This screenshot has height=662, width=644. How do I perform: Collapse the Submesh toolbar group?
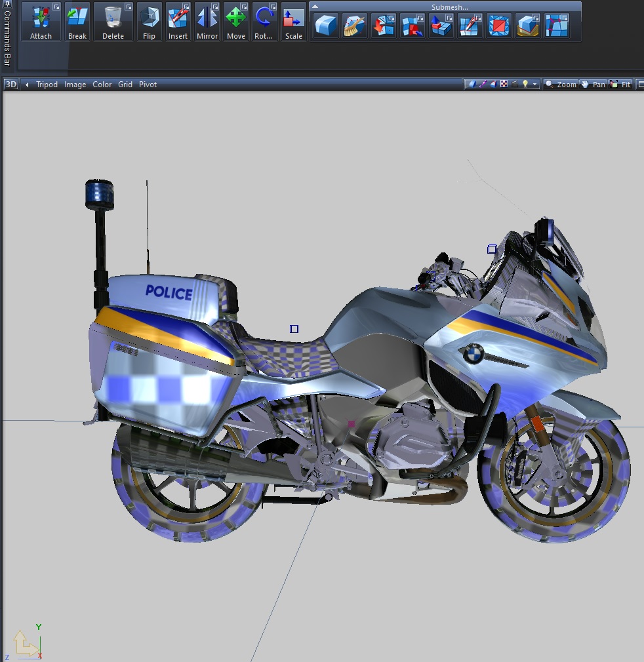tap(315, 7)
